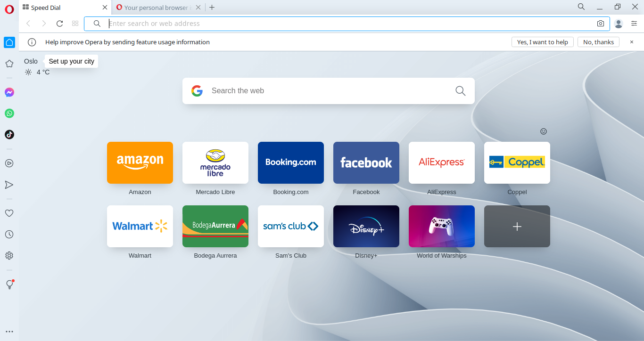Open sidebar setup three-dots icon
Image resolution: width=644 pixels, height=341 pixels.
(9, 332)
